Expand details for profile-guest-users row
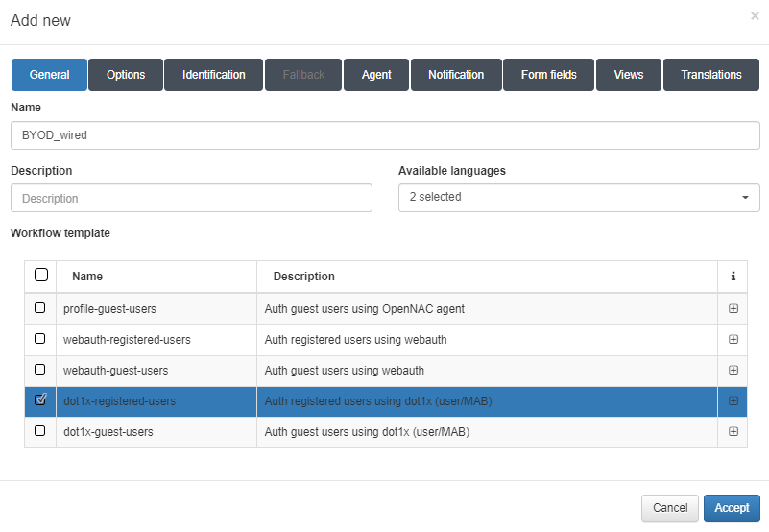Viewport: 769px width, 532px height. point(733,309)
